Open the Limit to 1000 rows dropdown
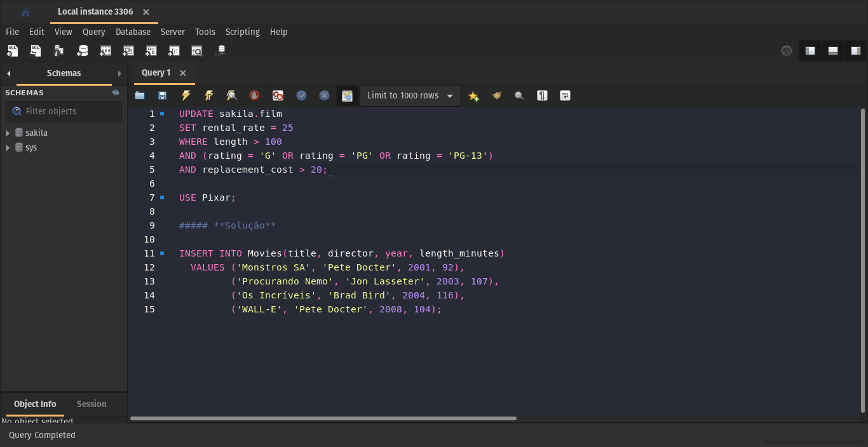The image size is (868, 447). pyautogui.click(x=449, y=95)
